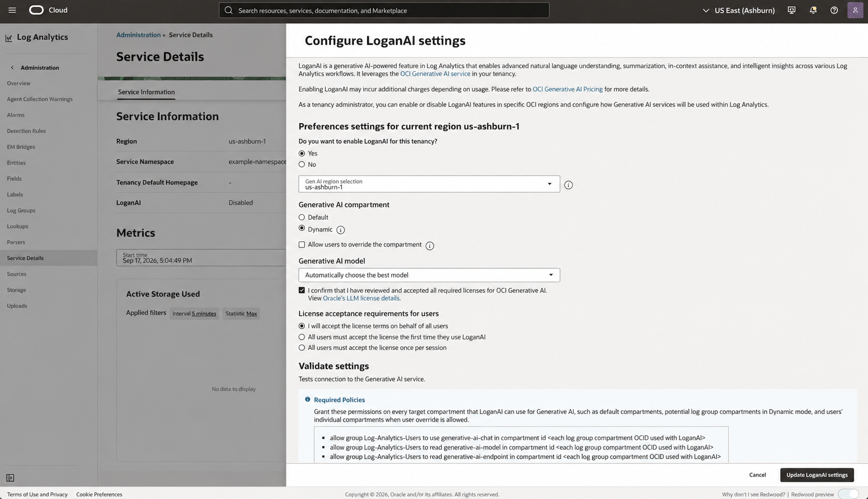The width and height of the screenshot is (868, 499).
Task: Click the Administration sidebar heading
Action: point(40,68)
